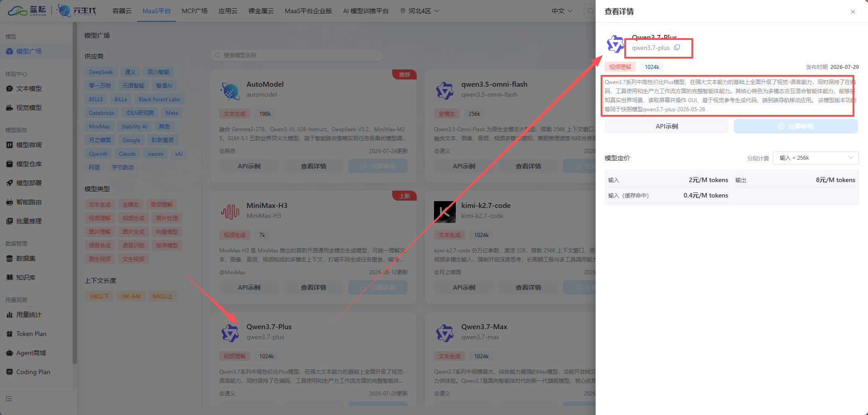868x415 pixels.
Task: Open the AI 模型训练平台 tab
Action: [366, 11]
